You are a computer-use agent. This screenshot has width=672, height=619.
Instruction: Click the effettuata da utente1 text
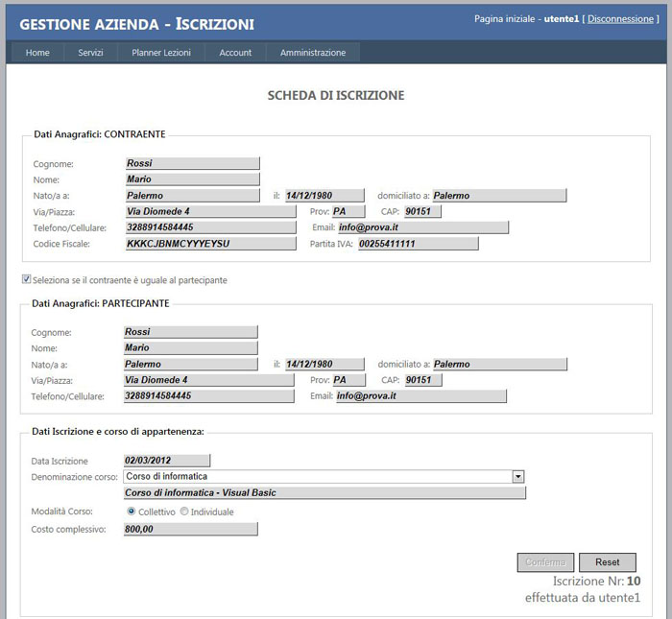583,597
